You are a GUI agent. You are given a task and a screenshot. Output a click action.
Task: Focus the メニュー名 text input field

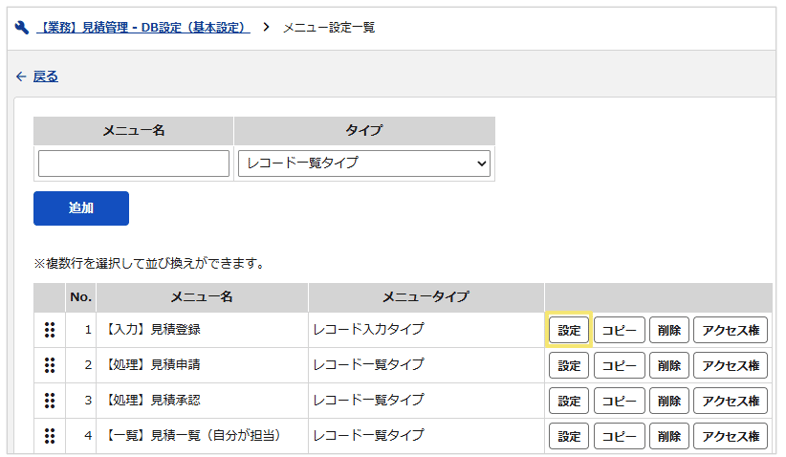click(x=133, y=163)
